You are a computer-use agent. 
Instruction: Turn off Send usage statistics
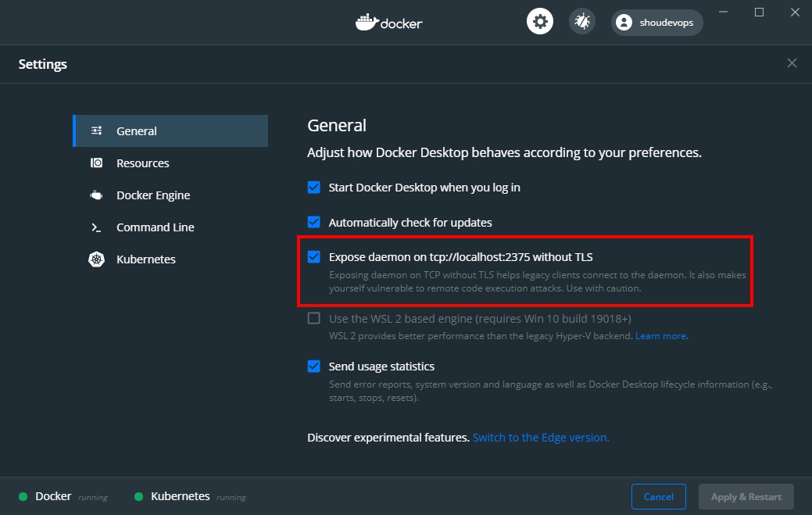pyautogui.click(x=314, y=366)
